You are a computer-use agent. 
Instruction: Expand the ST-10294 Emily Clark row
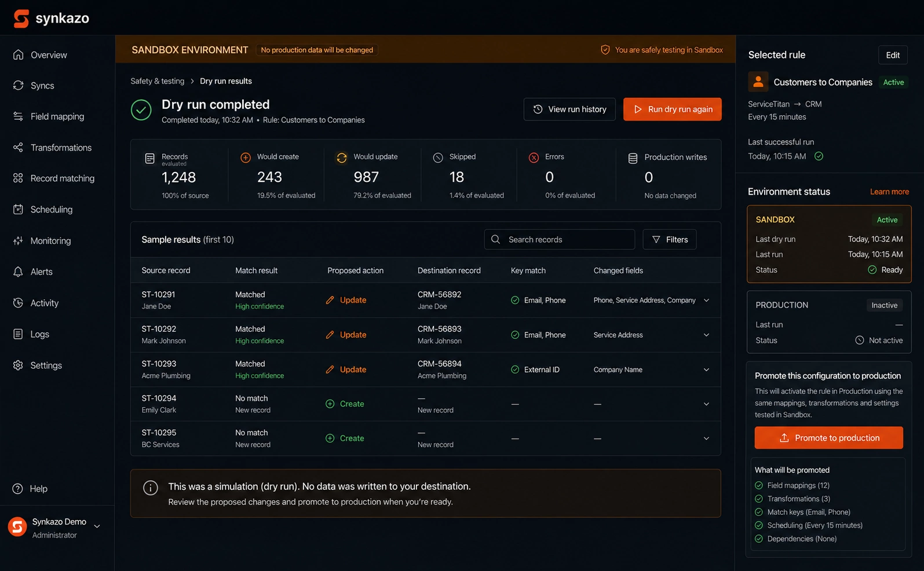tap(706, 404)
